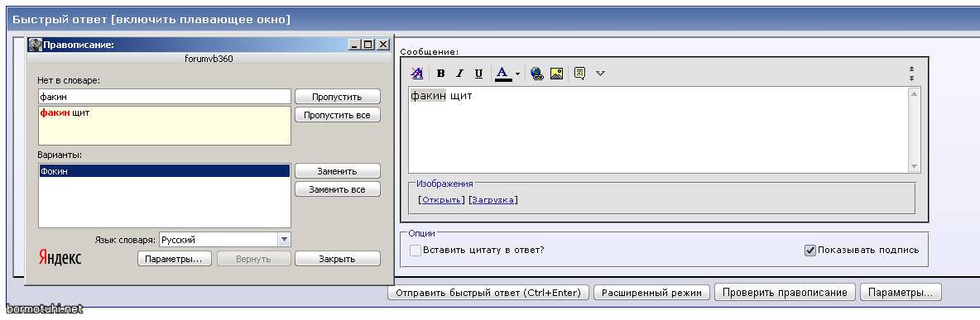Click the Нет в словаре input field
Screen dimensions: 980x320
165,96
